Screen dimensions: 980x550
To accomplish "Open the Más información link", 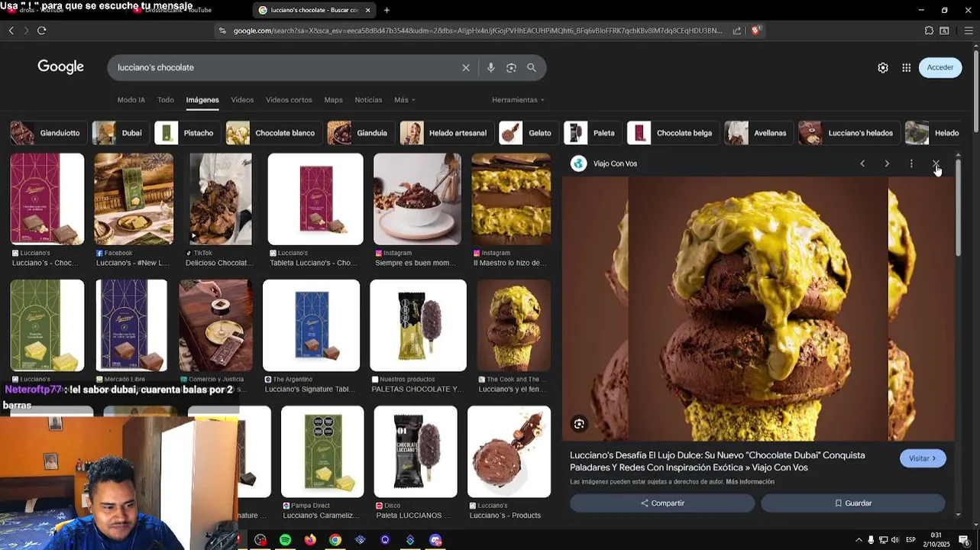I will pos(750,482).
